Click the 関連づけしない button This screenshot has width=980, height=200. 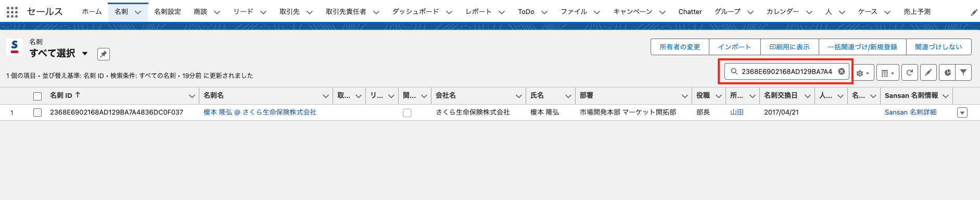938,47
